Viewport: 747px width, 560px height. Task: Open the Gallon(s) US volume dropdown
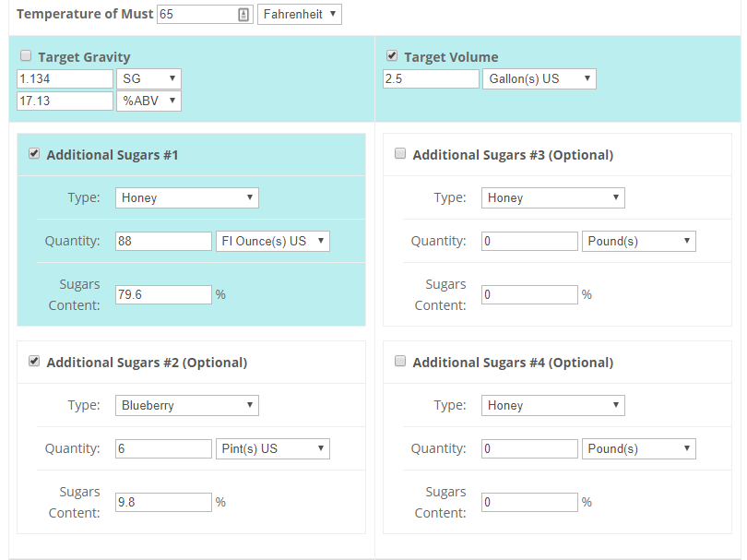pos(539,78)
